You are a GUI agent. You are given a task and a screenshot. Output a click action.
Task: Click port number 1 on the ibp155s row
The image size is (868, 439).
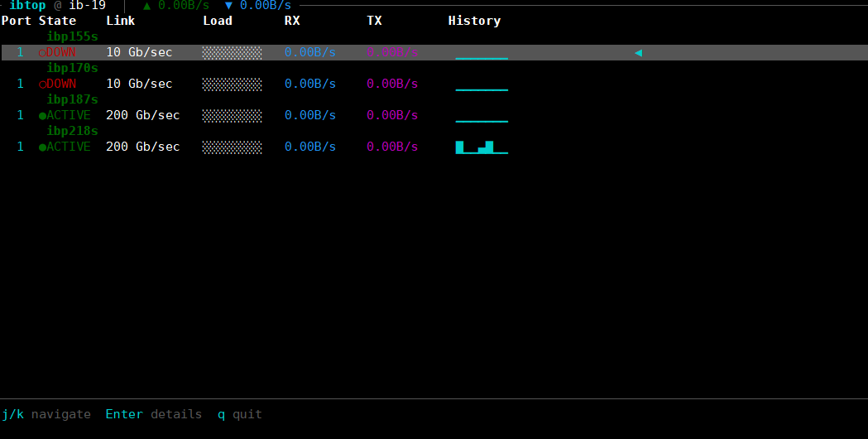pos(21,53)
